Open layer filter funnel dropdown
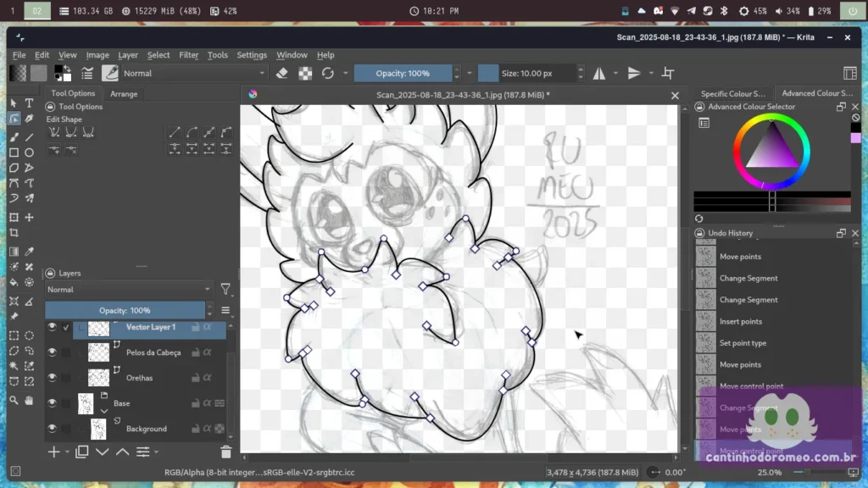Screen dimensions: 868x488 [225, 289]
